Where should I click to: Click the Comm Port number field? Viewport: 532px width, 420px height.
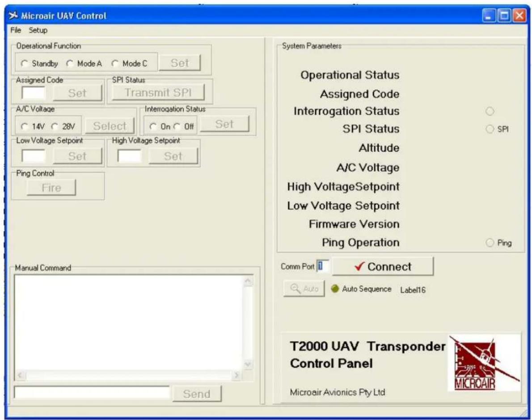(322, 266)
